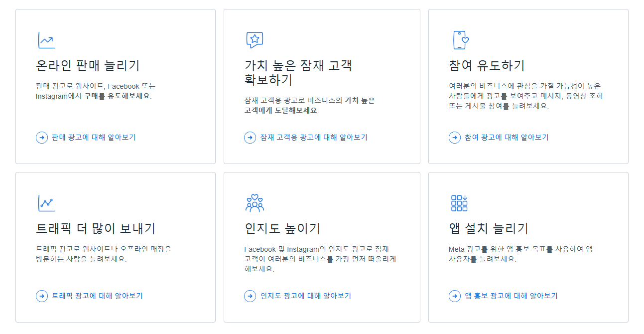The height and width of the screenshot is (334, 644).
Task: Select the 앱 설치 늘리기 card heading
Action: [489, 228]
